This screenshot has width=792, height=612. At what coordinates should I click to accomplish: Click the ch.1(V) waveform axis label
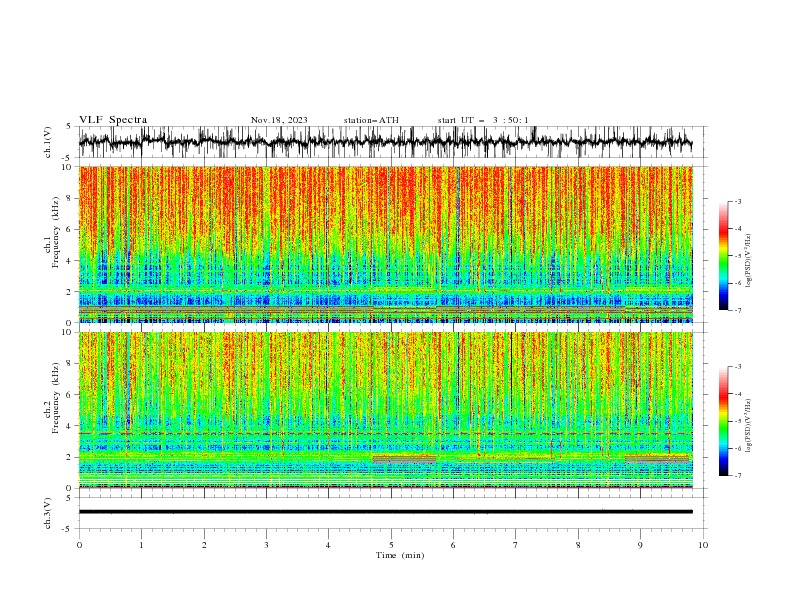(x=48, y=142)
